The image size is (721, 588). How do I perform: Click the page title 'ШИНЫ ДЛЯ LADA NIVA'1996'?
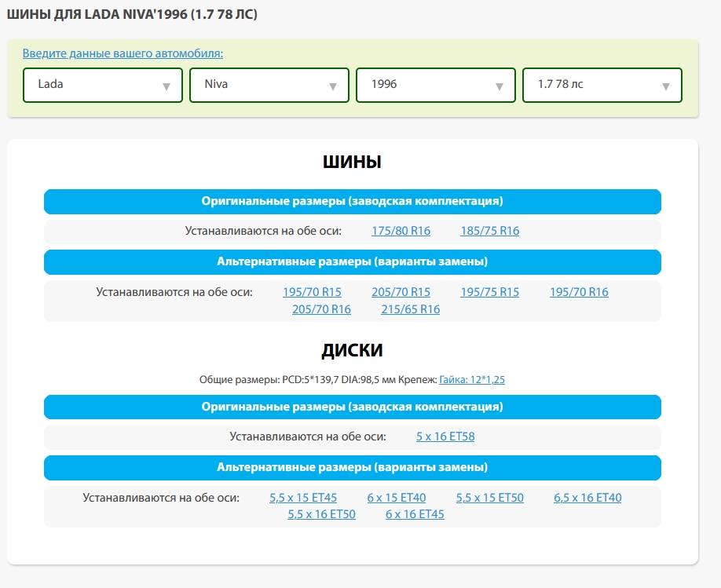coord(132,14)
